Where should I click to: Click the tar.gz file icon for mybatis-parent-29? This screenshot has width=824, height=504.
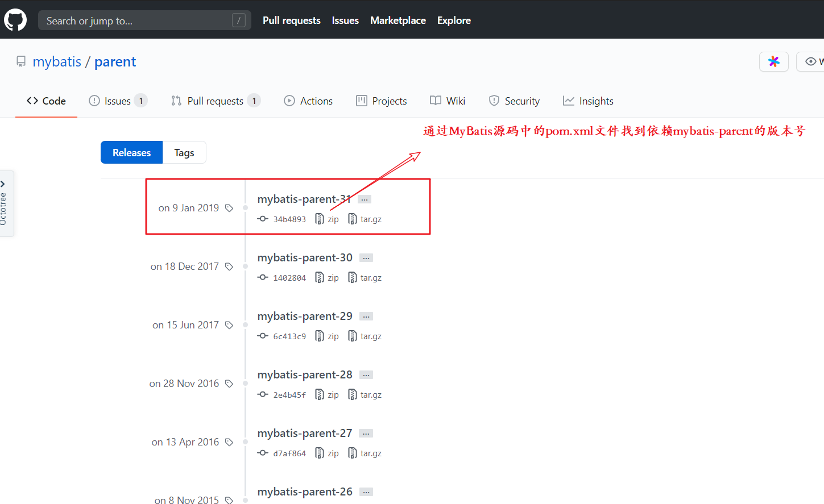click(x=353, y=336)
